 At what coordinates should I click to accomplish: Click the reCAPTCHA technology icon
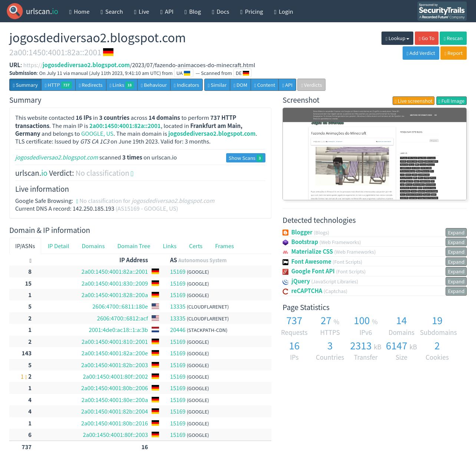[x=285, y=291]
